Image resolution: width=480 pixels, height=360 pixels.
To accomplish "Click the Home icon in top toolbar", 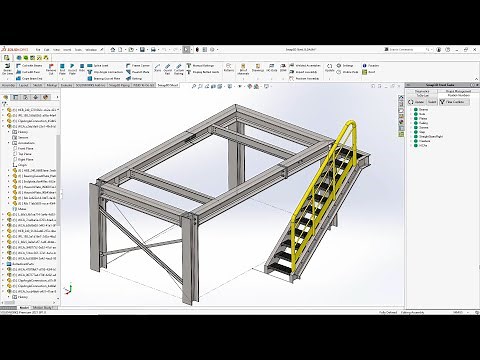I will point(113,50).
